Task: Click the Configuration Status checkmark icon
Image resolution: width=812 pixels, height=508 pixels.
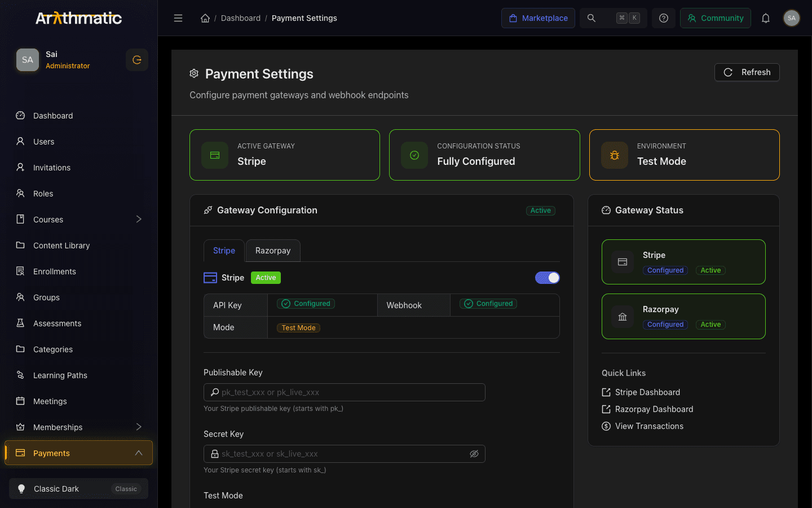Action: coord(414,155)
